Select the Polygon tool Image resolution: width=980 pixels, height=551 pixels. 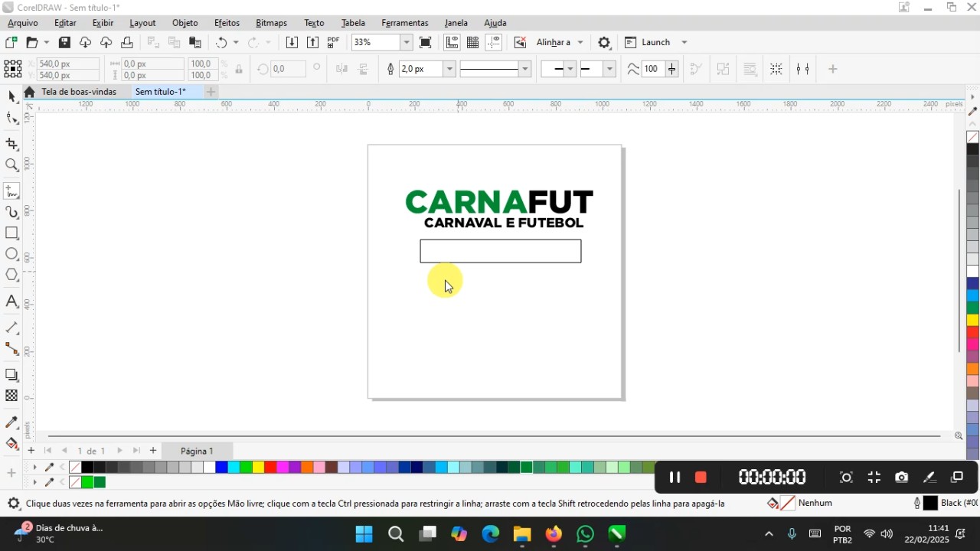tap(11, 275)
